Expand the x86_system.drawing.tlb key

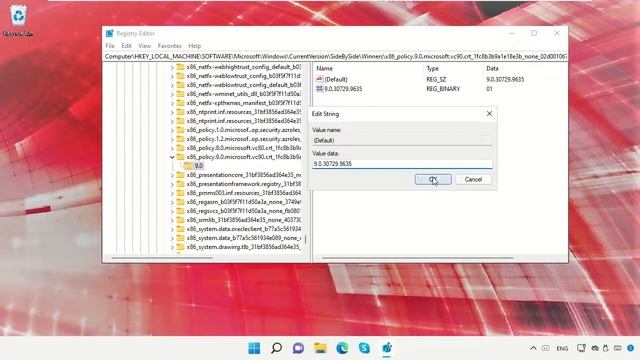pyautogui.click(x=172, y=247)
